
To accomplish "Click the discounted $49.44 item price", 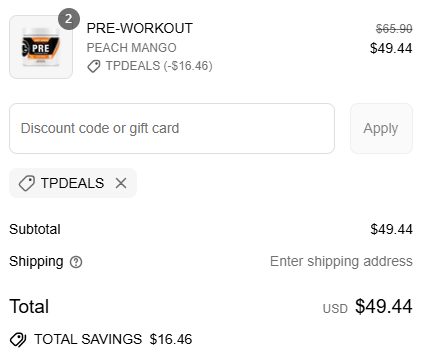I will point(391,48).
